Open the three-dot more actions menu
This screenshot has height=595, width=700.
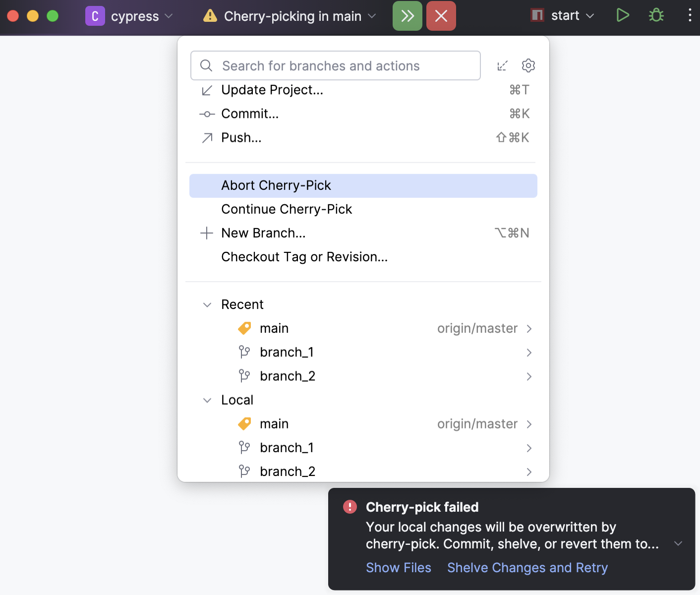(690, 15)
